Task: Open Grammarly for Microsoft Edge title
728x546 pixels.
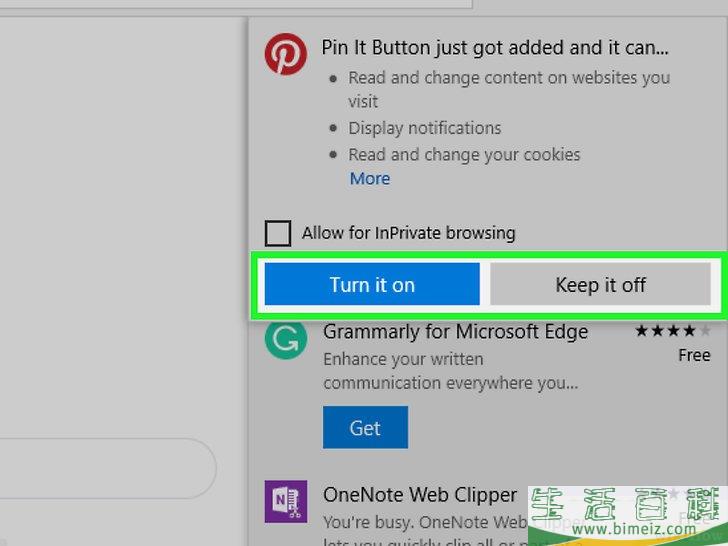Action: pyautogui.click(x=455, y=332)
